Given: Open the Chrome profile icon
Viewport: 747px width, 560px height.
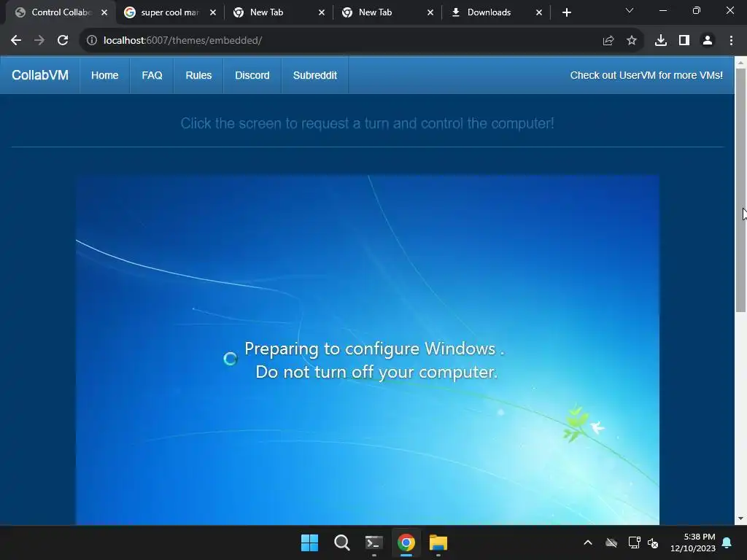Looking at the screenshot, I should click(707, 41).
